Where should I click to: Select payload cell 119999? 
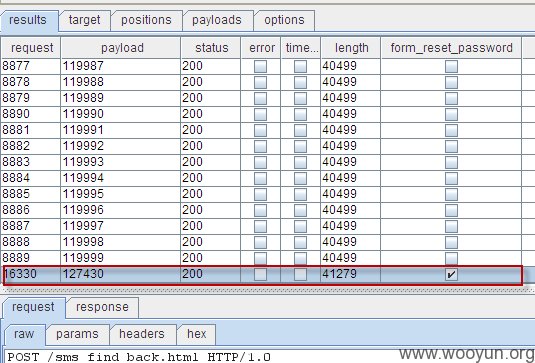click(x=121, y=258)
